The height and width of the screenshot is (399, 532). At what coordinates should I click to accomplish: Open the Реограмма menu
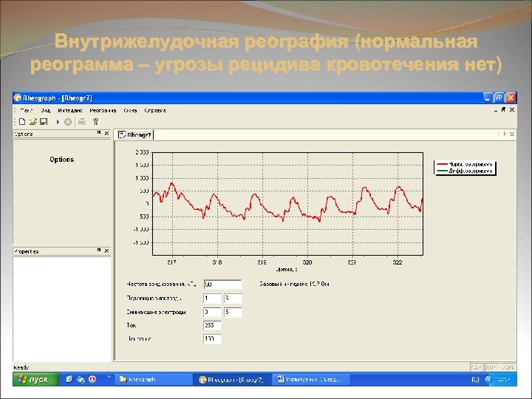[103, 110]
